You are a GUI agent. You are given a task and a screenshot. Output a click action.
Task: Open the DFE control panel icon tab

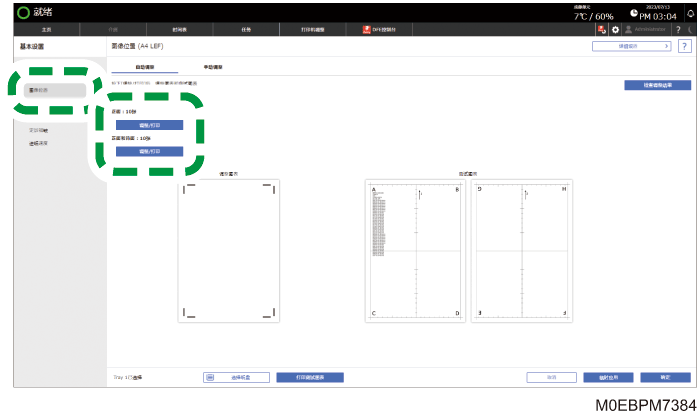point(379,29)
